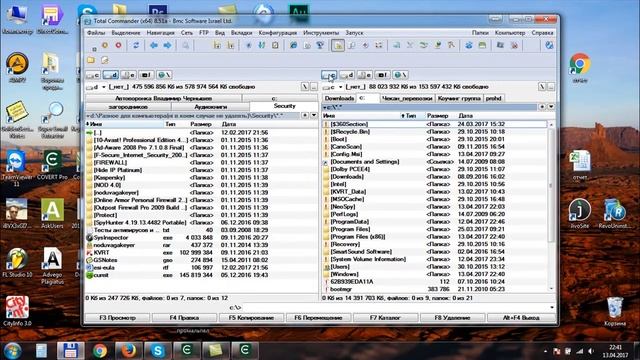Open the Инструменты menu
The width and height of the screenshot is (640, 360).
point(321,33)
